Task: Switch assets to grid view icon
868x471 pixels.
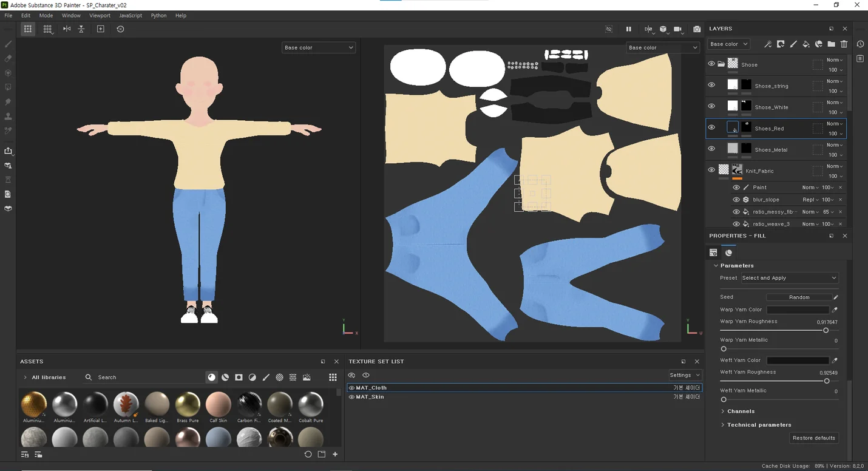Action: pyautogui.click(x=333, y=377)
